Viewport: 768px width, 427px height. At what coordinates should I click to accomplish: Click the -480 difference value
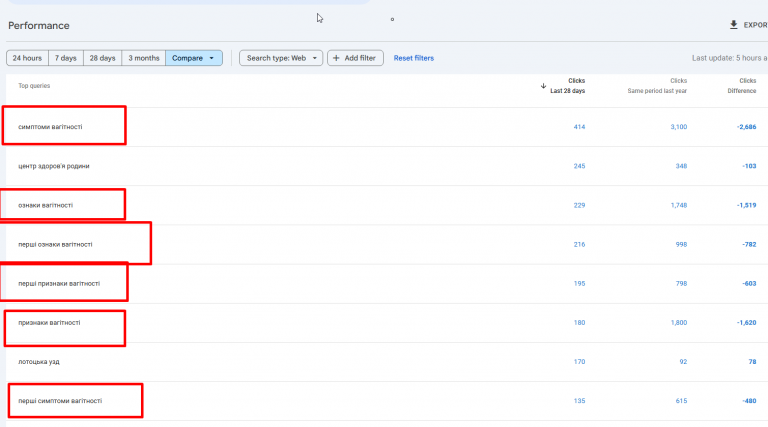[749, 401]
